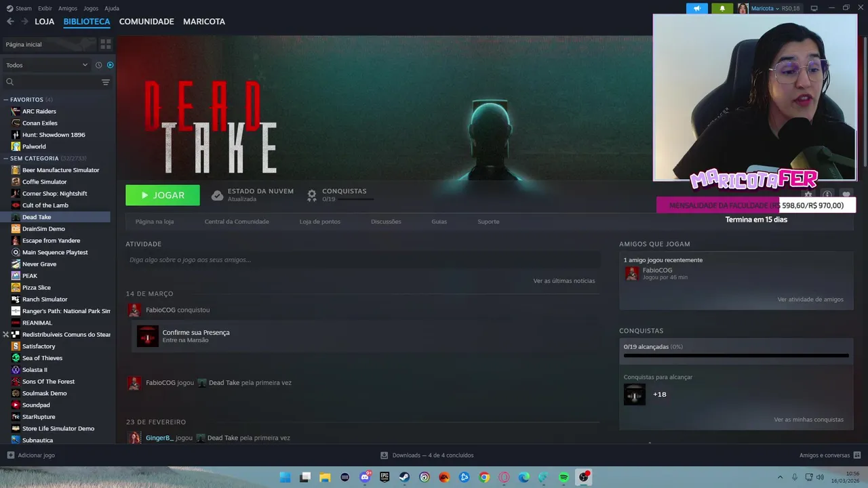
Task: Go to the LOJA tab
Action: pyautogui.click(x=45, y=22)
